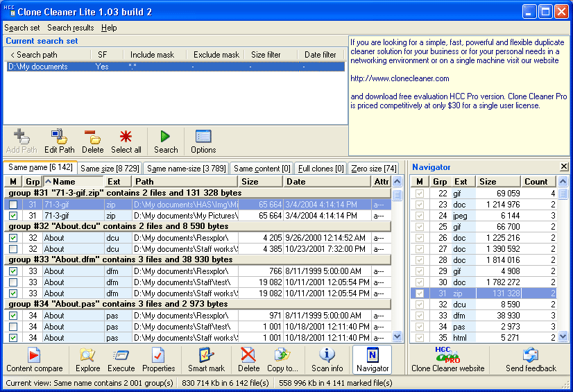
Task: Click the red X Delete icon in the bottom toolbar
Action: click(x=248, y=360)
